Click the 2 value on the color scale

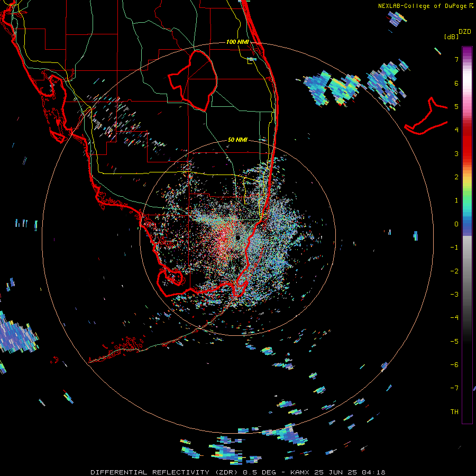click(456, 177)
